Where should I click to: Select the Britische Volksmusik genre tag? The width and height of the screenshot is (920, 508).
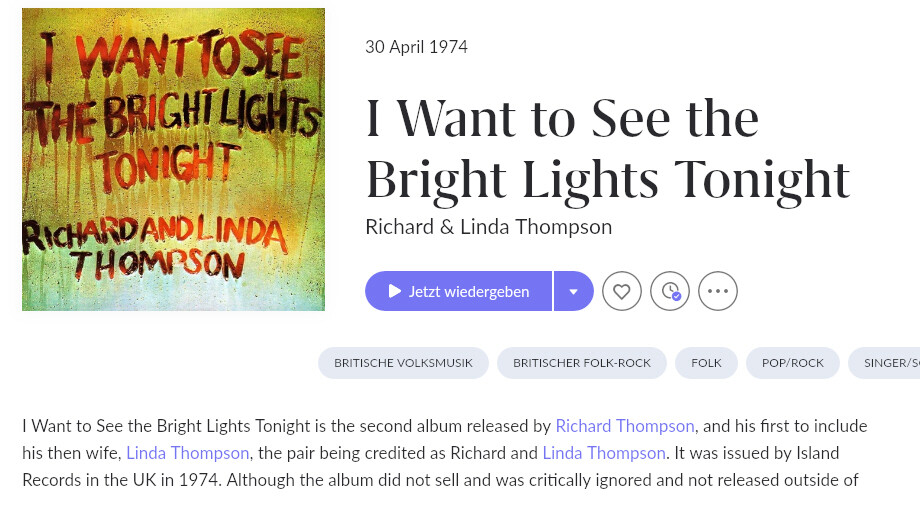(403, 363)
